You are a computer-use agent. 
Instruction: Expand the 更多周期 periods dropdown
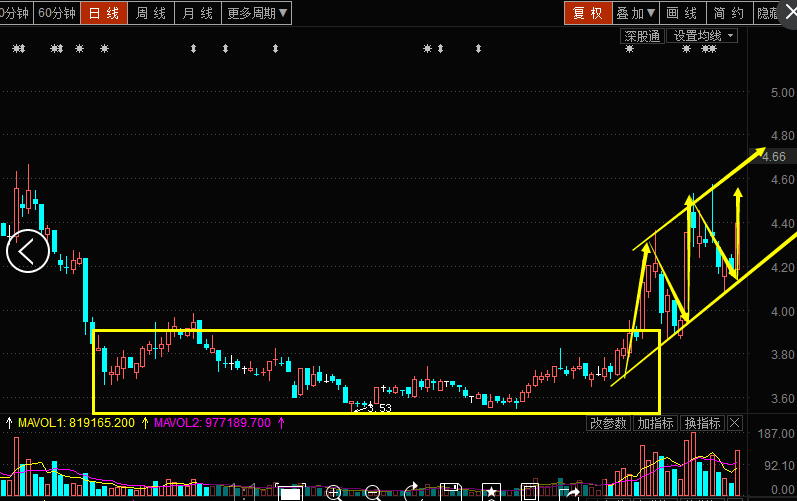pyautogui.click(x=257, y=13)
